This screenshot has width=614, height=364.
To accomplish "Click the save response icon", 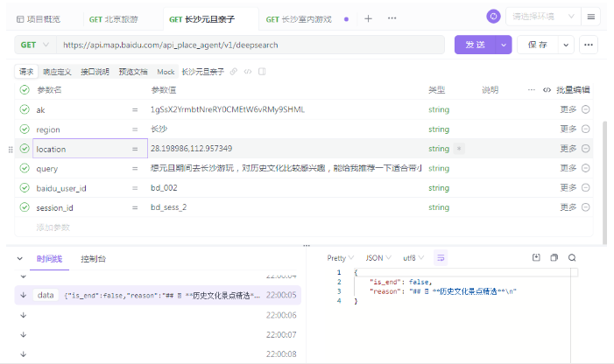I will (x=536, y=257).
